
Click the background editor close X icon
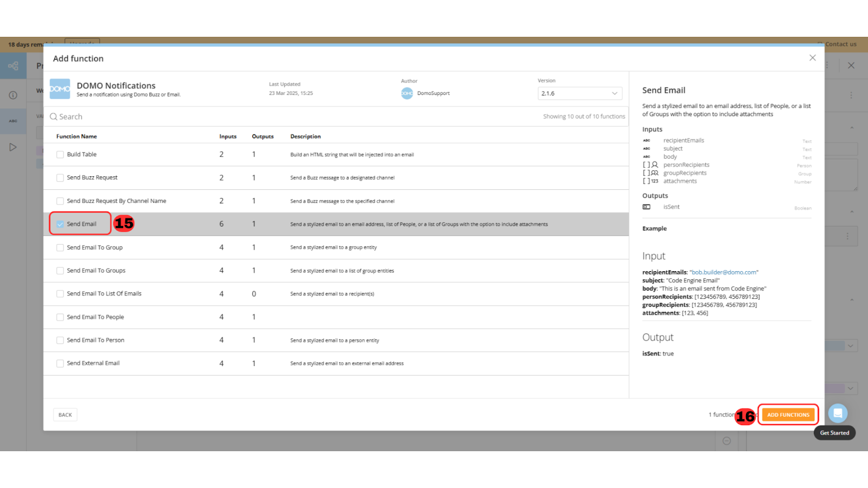pyautogui.click(x=851, y=66)
